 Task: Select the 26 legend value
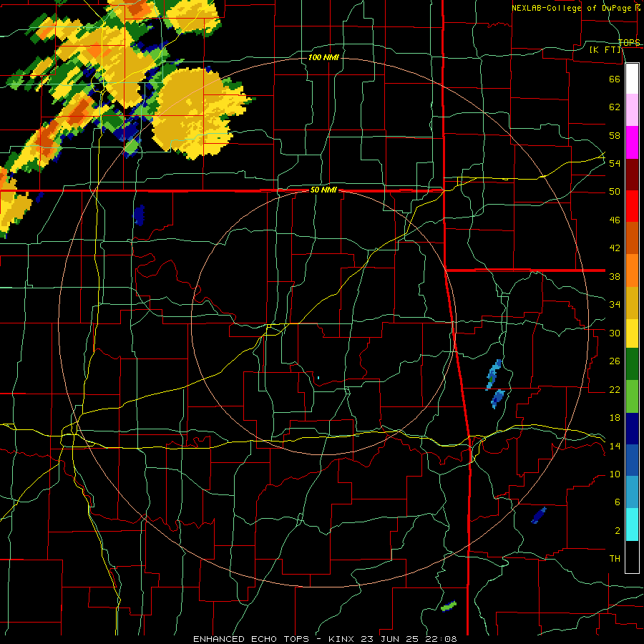(615, 361)
